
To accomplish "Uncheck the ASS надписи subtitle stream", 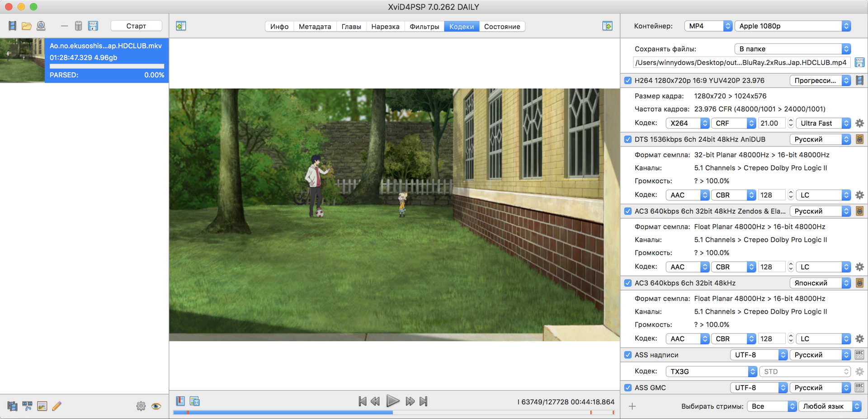I will (627, 355).
